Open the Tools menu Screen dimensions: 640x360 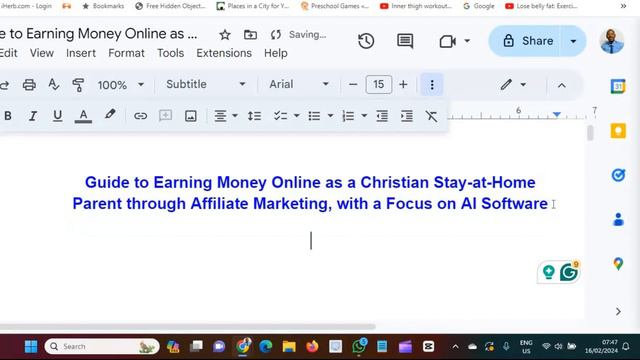click(x=171, y=53)
